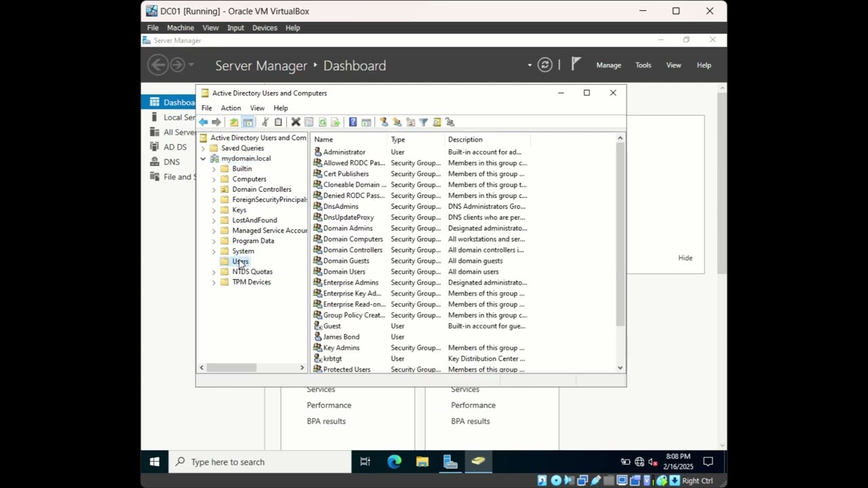Viewport: 868px width, 488px height.
Task: Open the VirtualBox Devices menu
Action: [x=264, y=28]
